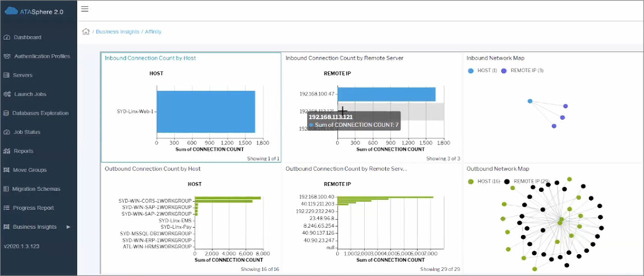Click the Authentication Profiles sidebar icon
Viewport: 644px width, 276px height.
(7, 56)
